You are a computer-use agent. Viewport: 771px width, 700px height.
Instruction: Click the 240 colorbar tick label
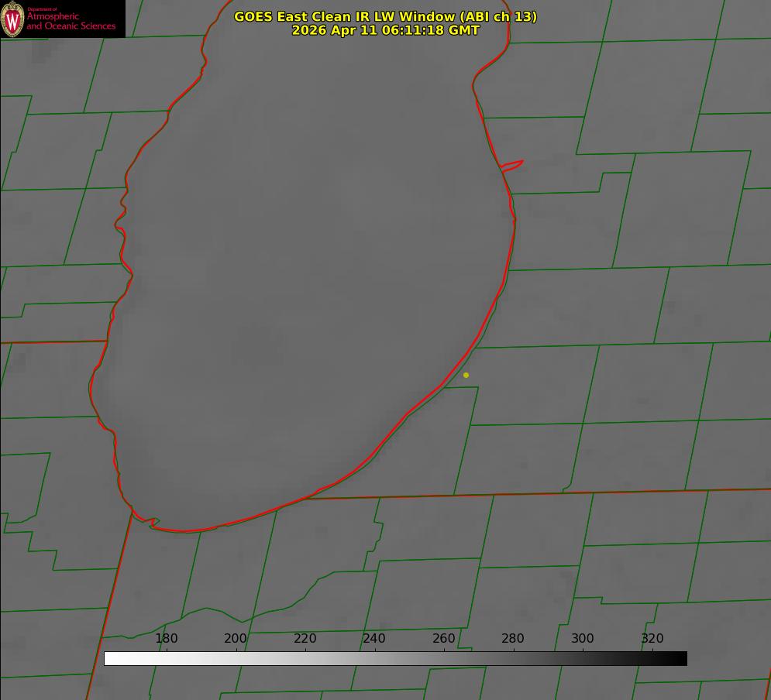pyautogui.click(x=374, y=638)
